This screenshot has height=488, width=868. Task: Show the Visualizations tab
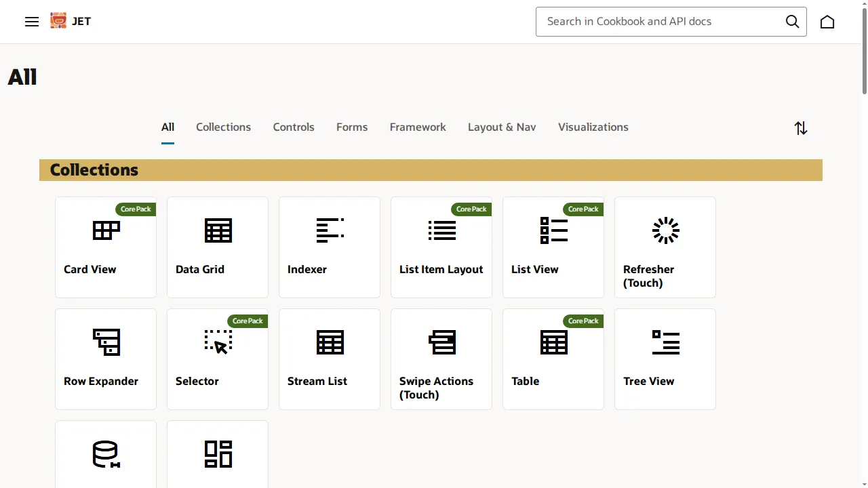click(593, 127)
